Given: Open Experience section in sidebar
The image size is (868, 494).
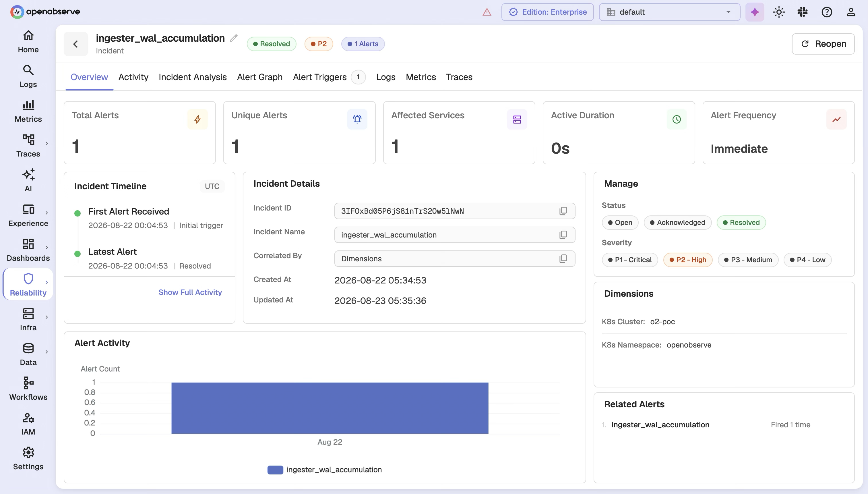Looking at the screenshot, I should (x=28, y=215).
